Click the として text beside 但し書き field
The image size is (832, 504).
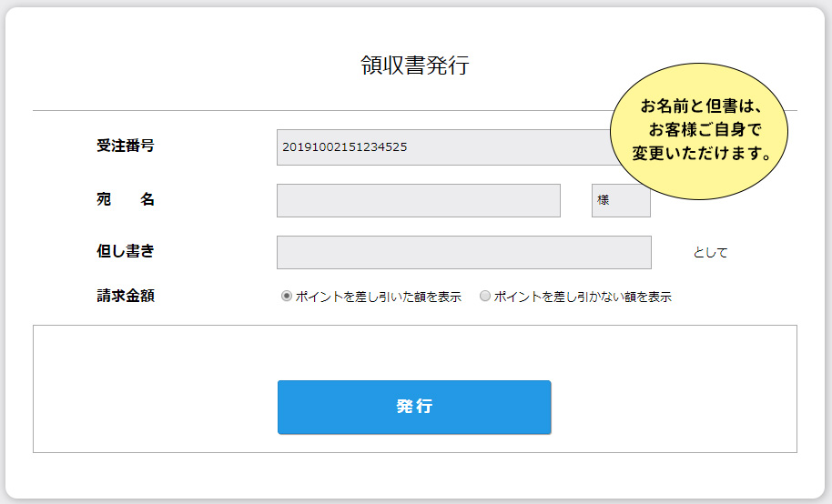pos(710,253)
